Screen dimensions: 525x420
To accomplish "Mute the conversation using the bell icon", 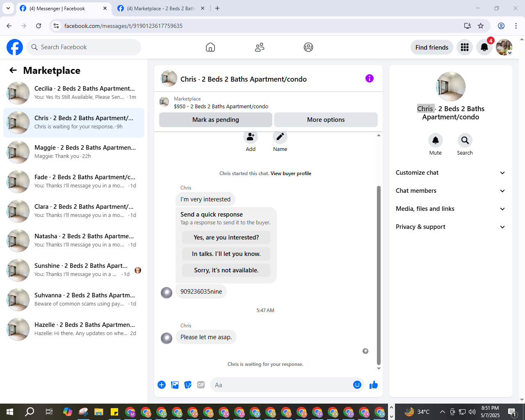I will tap(436, 140).
